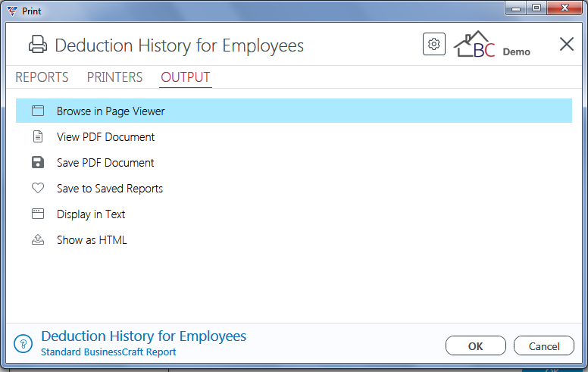This screenshot has width=588, height=372.
Task: Click the View PDF Document page icon
Action: click(38, 136)
